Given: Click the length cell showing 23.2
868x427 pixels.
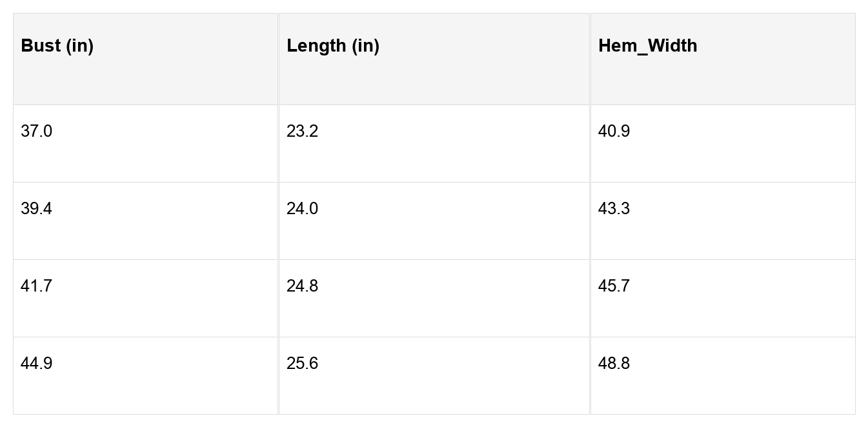Looking at the screenshot, I should (x=303, y=132).
